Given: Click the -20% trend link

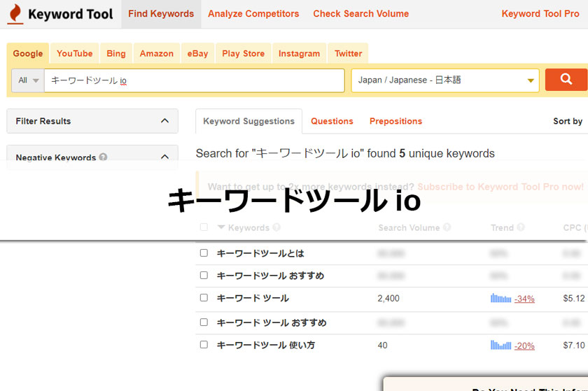Looking at the screenshot, I should tap(524, 346).
